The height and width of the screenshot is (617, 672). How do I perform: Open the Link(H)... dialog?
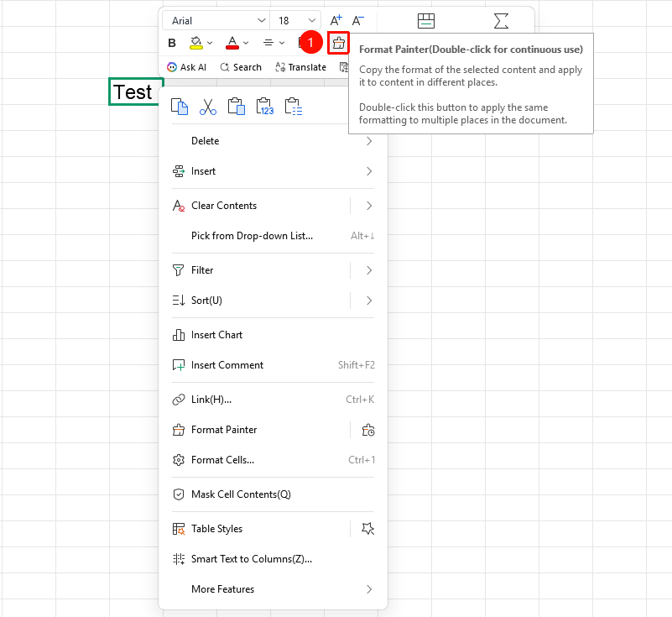pyautogui.click(x=273, y=400)
